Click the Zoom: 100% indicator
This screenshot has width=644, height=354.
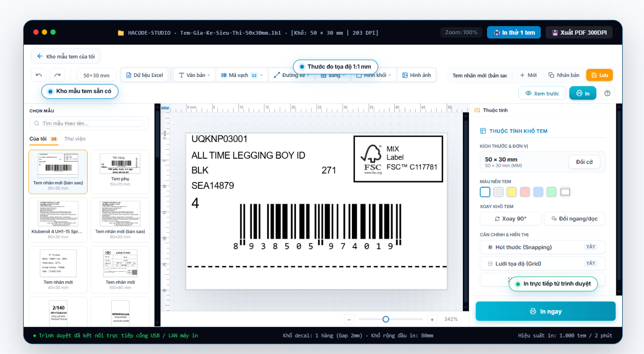click(x=461, y=32)
